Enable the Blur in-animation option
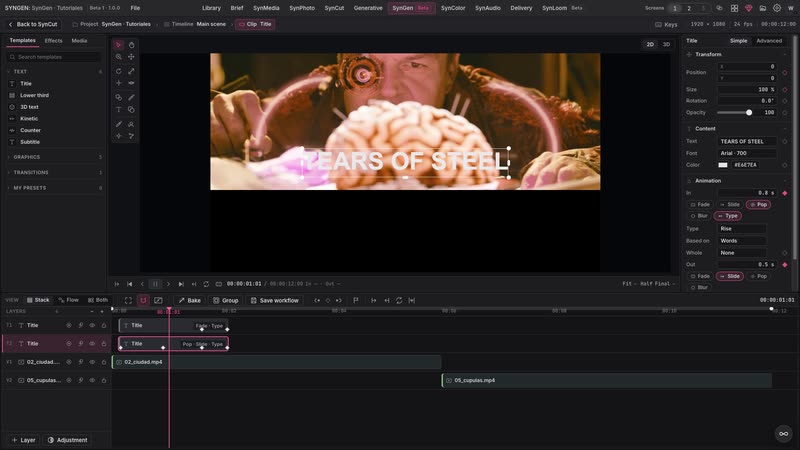800x450 pixels. tap(699, 216)
